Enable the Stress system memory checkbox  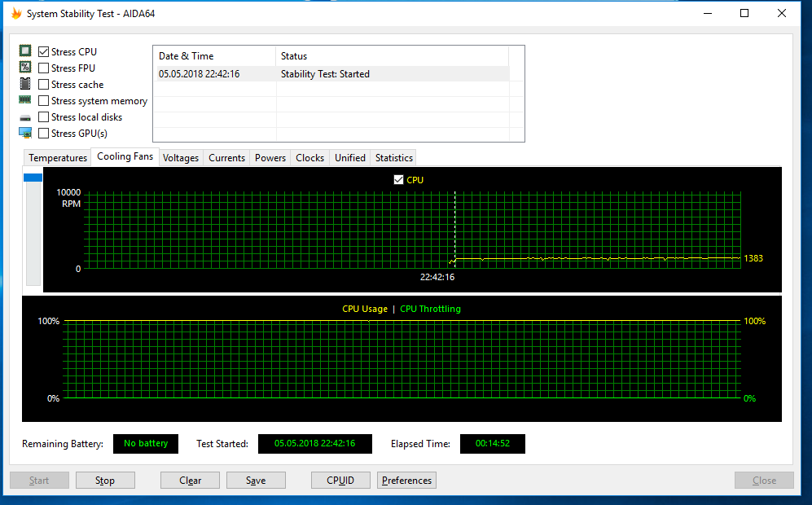(x=43, y=100)
